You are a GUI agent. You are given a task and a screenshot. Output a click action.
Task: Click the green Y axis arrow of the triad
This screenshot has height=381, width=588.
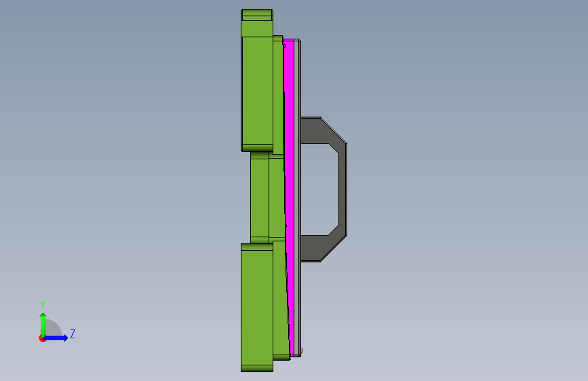pyautogui.click(x=43, y=324)
